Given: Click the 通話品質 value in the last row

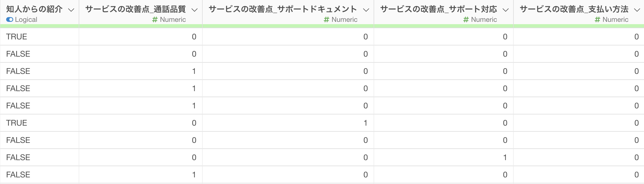Looking at the screenshot, I should (x=194, y=175).
